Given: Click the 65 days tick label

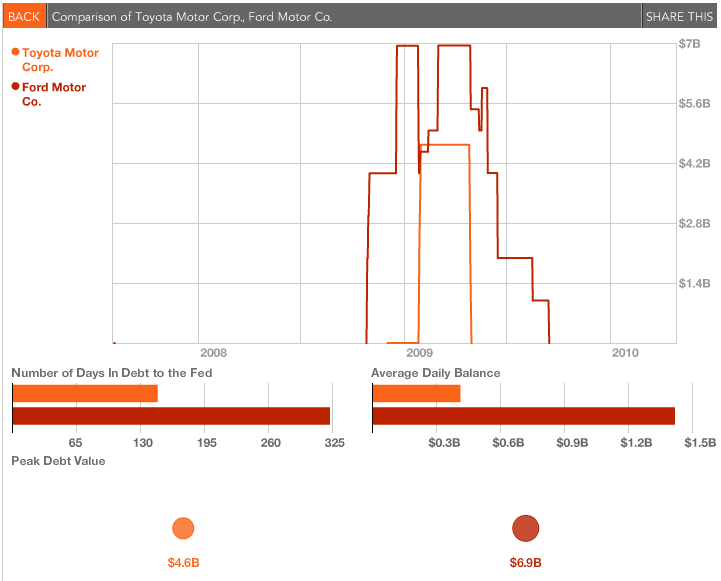Looking at the screenshot, I should (75, 443).
